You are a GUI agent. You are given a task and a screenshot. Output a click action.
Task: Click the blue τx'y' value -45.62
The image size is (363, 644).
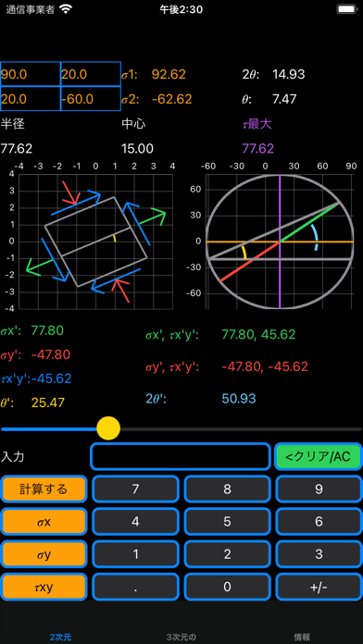(x=51, y=378)
